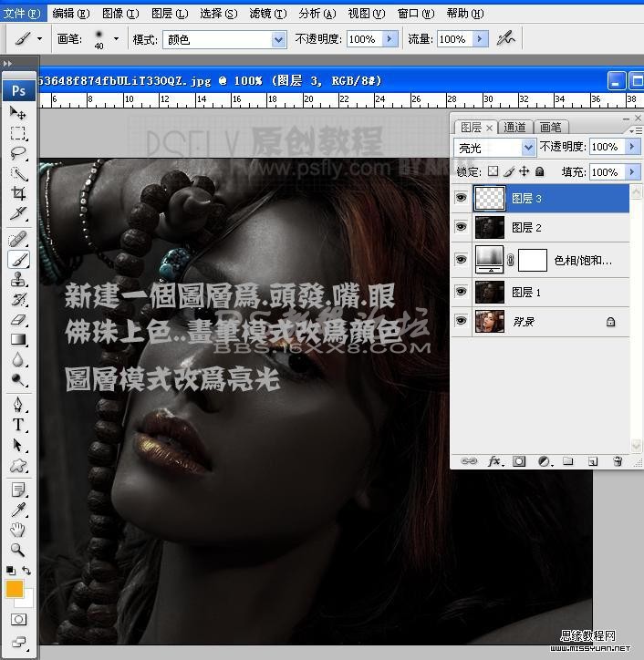The height and width of the screenshot is (660, 644).
Task: Open the layer style fx menu
Action: 494,461
